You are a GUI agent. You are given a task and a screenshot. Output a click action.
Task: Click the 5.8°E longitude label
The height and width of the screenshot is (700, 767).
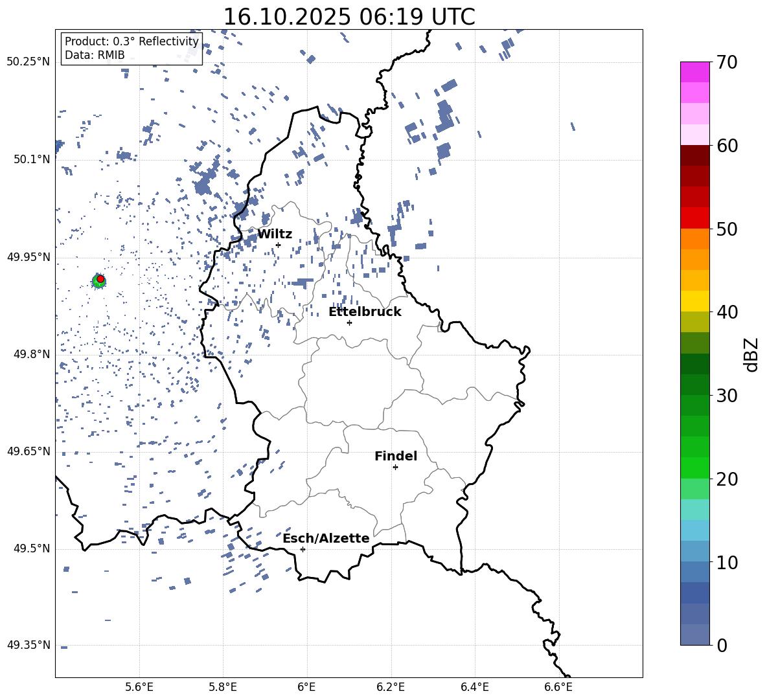click(223, 687)
